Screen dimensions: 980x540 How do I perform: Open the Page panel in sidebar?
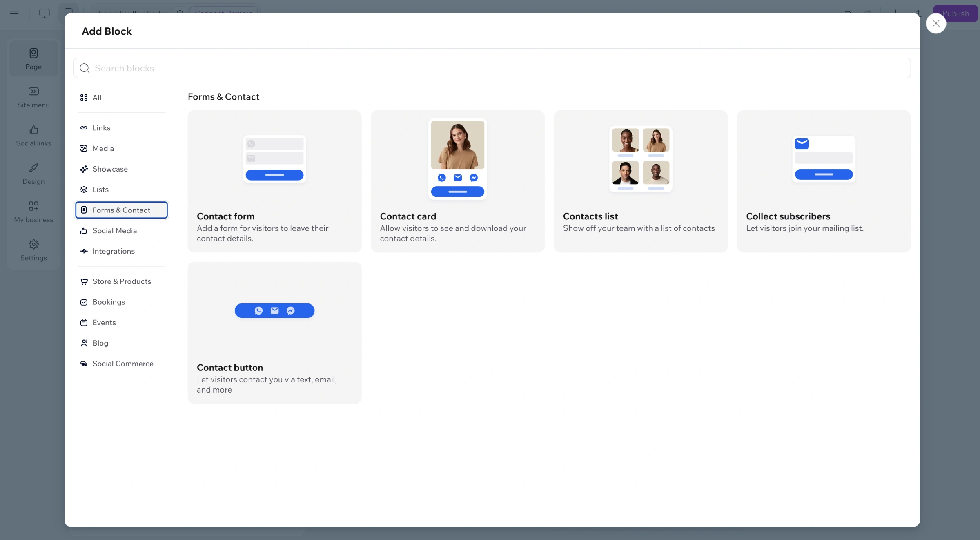(33, 58)
